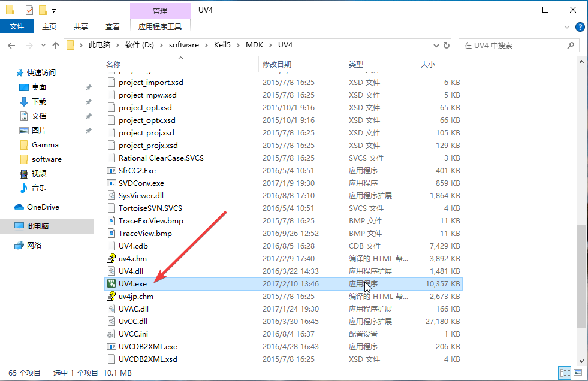Click new folder quick access icon
The height and width of the screenshot is (381, 588).
[43, 10]
